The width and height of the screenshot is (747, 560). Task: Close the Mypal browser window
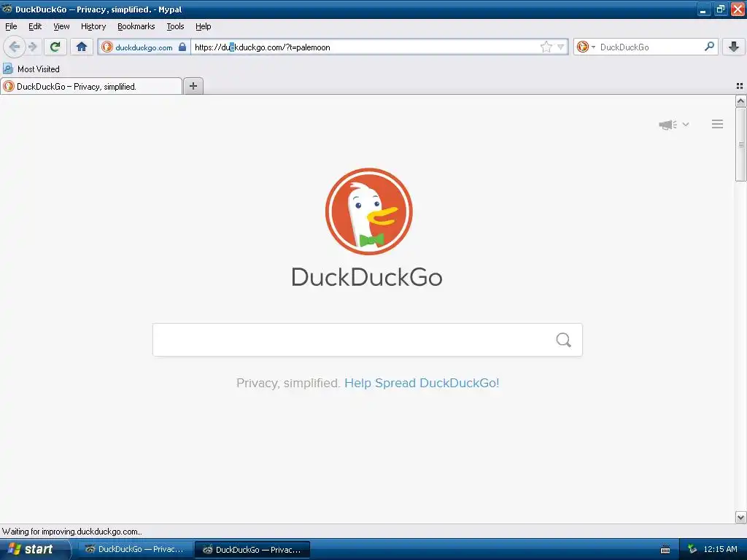tap(738, 9)
